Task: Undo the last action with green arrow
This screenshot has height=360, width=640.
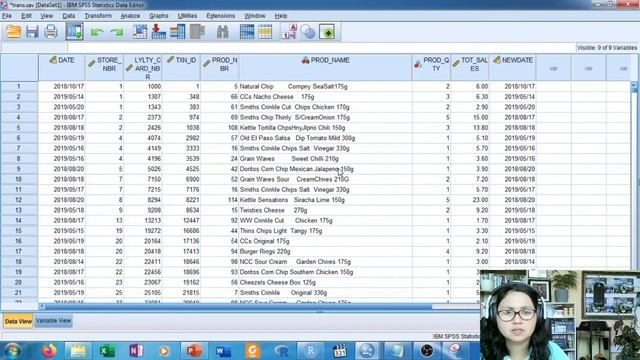Action: point(97,32)
